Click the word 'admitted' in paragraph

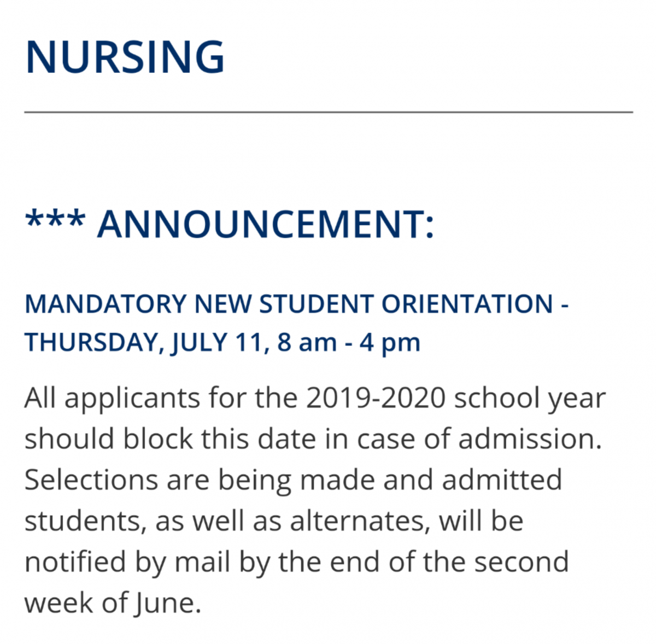(502, 479)
